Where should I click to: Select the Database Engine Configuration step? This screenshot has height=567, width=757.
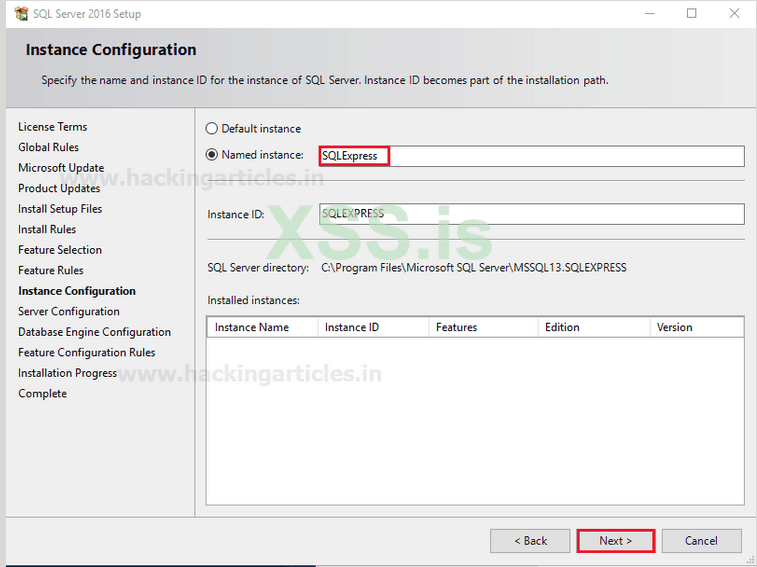(x=95, y=332)
